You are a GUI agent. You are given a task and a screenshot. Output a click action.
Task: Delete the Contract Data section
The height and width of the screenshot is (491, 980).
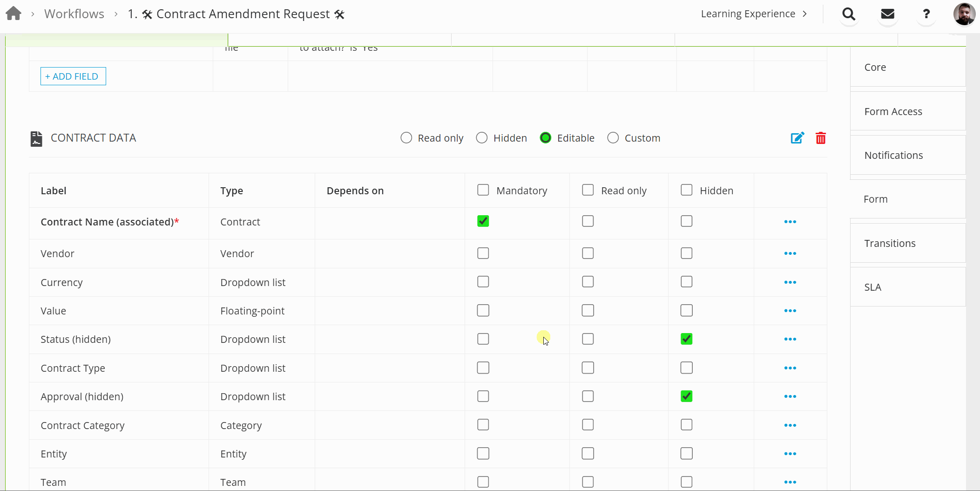coord(820,138)
